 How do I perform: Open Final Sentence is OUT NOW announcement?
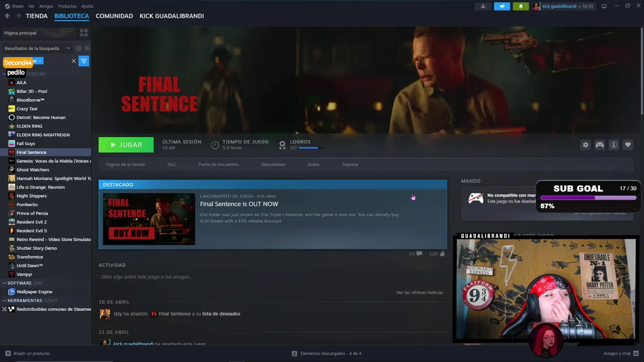click(239, 204)
